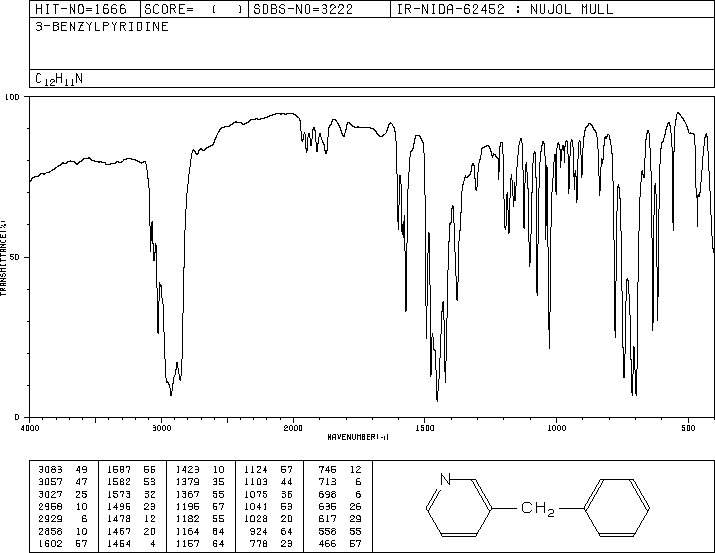This screenshot has width=715, height=553.
Task: Click the benzene ring in the structure
Action: click(x=617, y=507)
